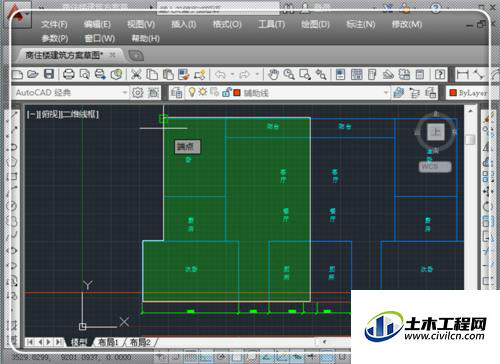Viewport: 500px width, 364px height.
Task: Open the 标注(N) menu
Action: tap(361, 24)
